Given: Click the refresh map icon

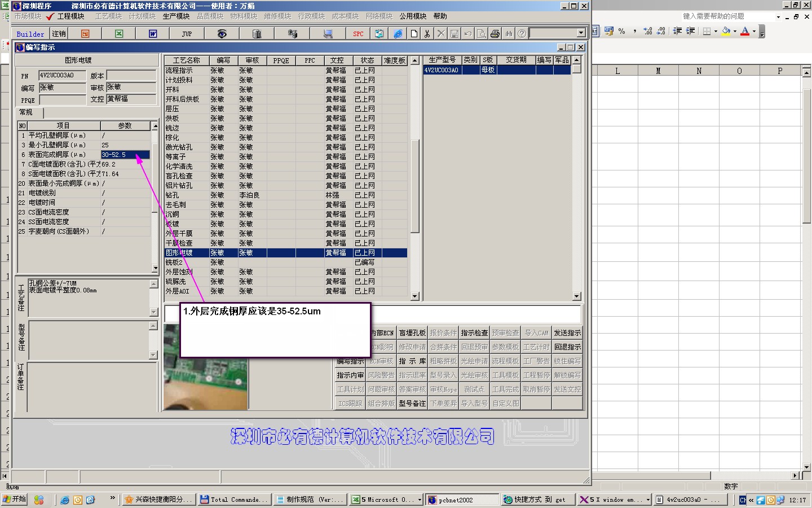Looking at the screenshot, I should [x=379, y=34].
